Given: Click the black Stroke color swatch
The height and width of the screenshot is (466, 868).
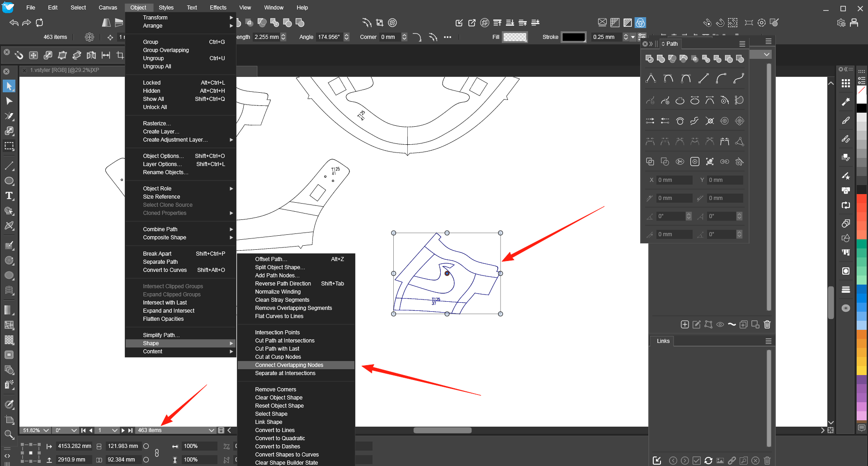Looking at the screenshot, I should pos(573,37).
